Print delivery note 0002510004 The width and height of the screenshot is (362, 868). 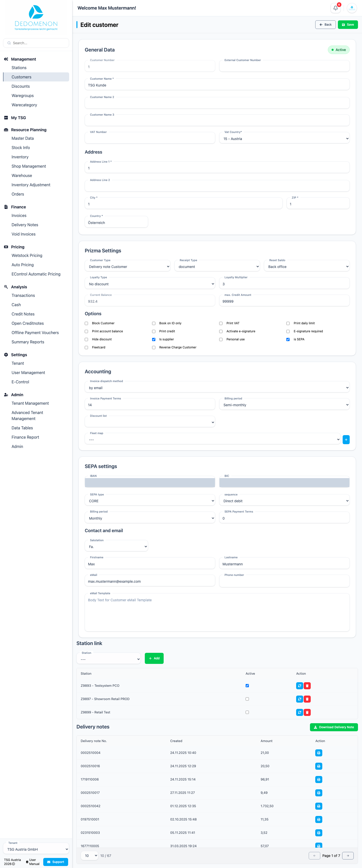(319, 753)
